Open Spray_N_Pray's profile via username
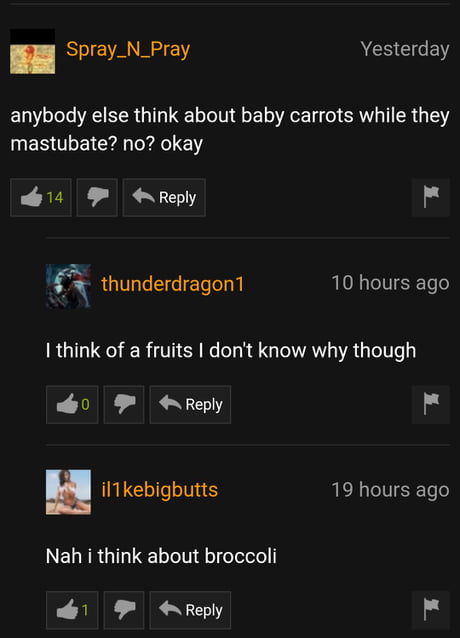This screenshot has height=638, width=460. coord(128,50)
